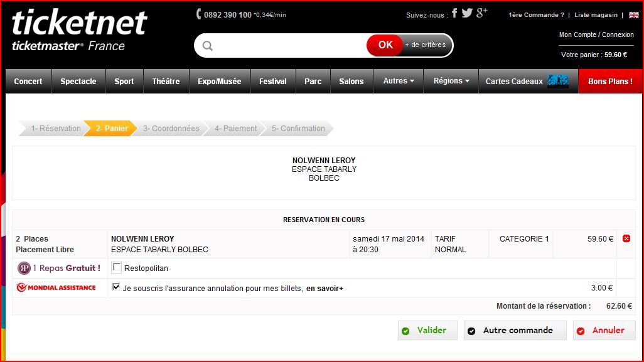Select the 4- Paiement step
644x362 pixels.
[236, 129]
